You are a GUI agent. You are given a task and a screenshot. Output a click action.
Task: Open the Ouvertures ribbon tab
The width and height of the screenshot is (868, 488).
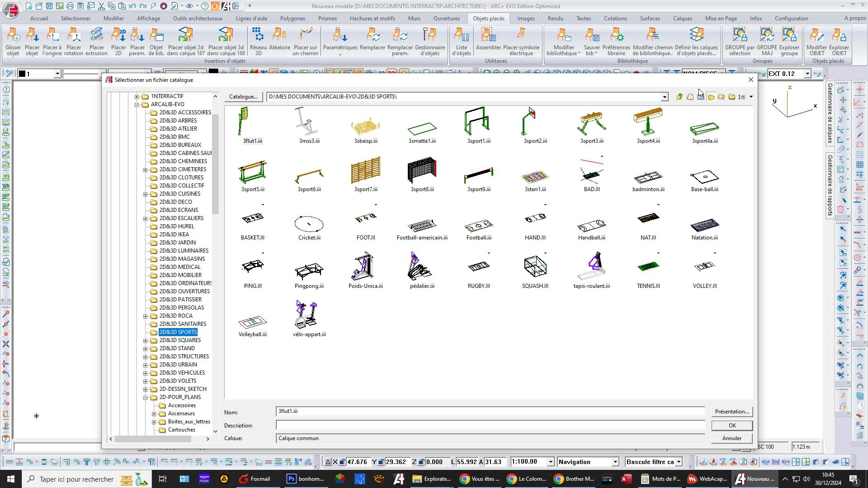point(446,19)
